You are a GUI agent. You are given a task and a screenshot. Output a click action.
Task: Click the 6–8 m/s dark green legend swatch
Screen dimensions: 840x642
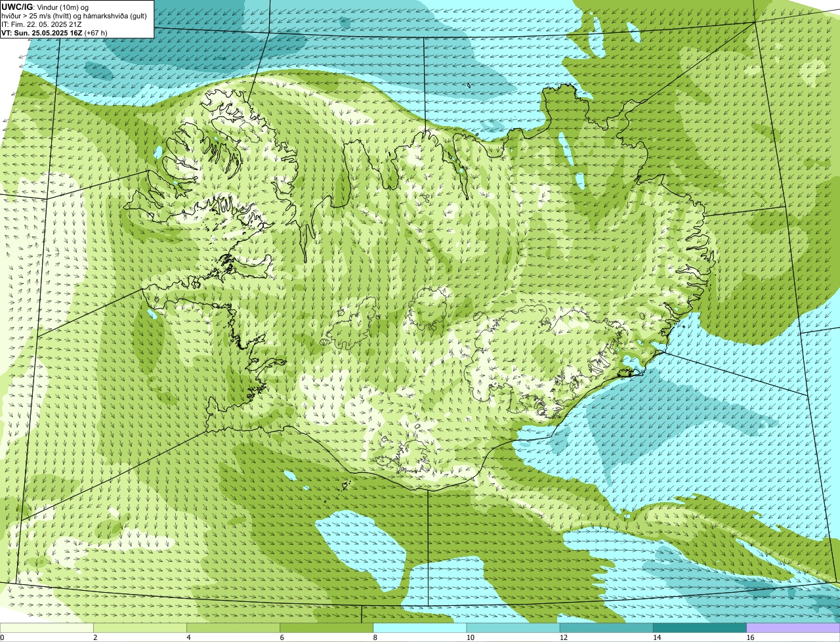click(327, 628)
